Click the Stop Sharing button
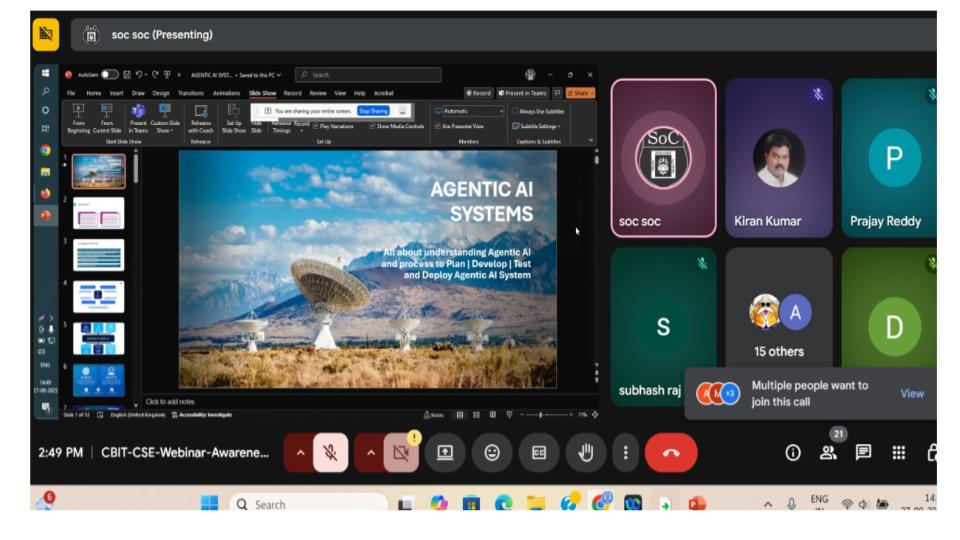The height and width of the screenshot is (540, 960). tap(372, 111)
